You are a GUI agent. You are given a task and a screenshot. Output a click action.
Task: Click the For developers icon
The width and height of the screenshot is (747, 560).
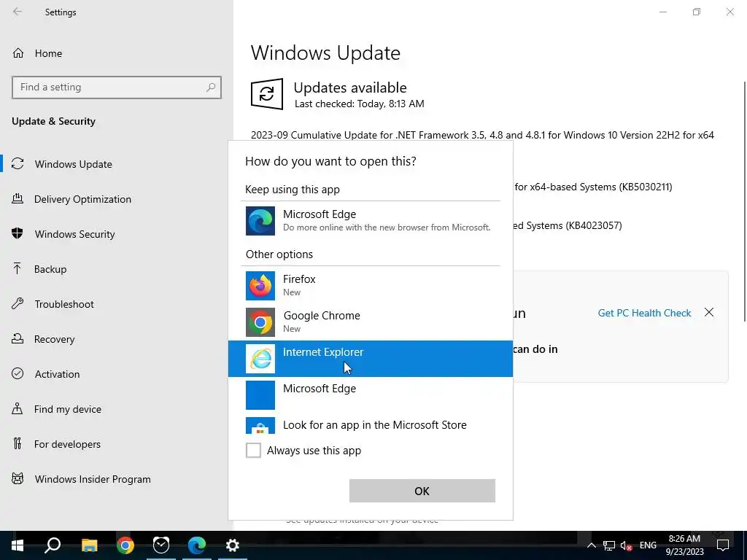(18, 443)
